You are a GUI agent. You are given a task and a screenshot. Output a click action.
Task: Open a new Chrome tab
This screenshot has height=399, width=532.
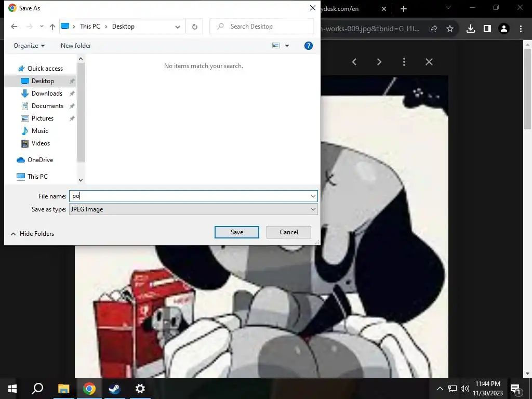point(403,9)
